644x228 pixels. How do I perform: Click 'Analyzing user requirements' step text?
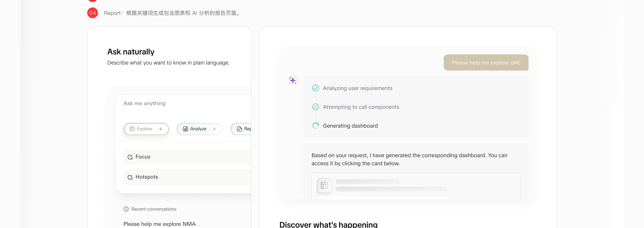coord(357,88)
